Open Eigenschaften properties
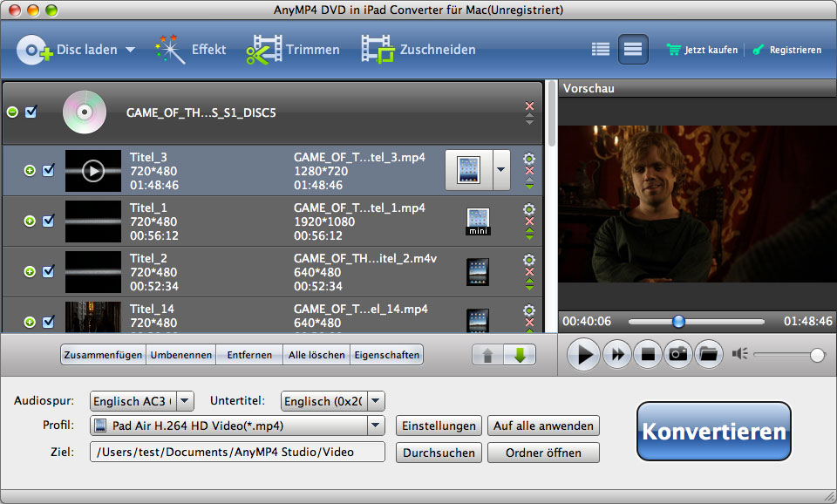 pos(387,355)
